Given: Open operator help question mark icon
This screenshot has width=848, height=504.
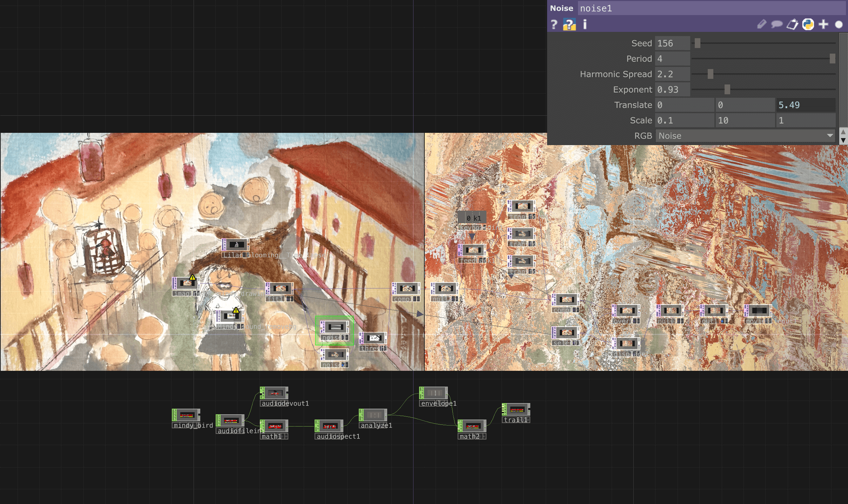Looking at the screenshot, I should coord(554,25).
